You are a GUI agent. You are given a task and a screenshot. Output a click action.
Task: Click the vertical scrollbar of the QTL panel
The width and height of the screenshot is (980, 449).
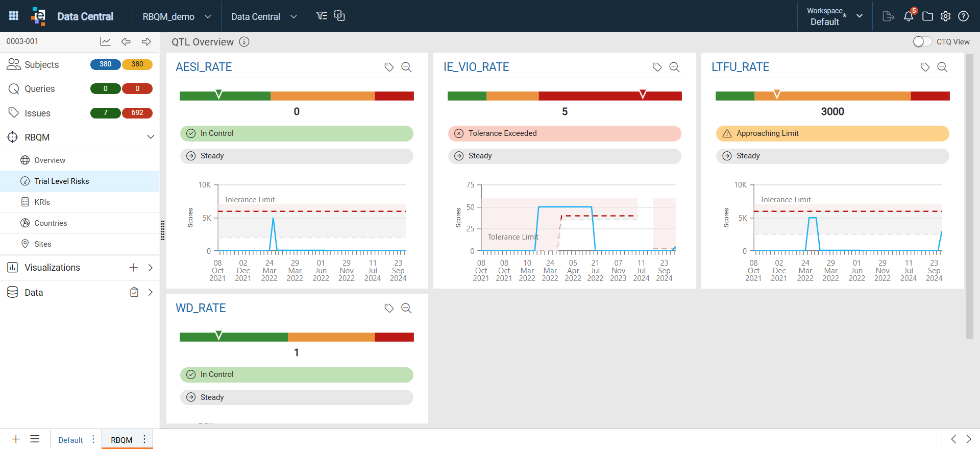969,196
